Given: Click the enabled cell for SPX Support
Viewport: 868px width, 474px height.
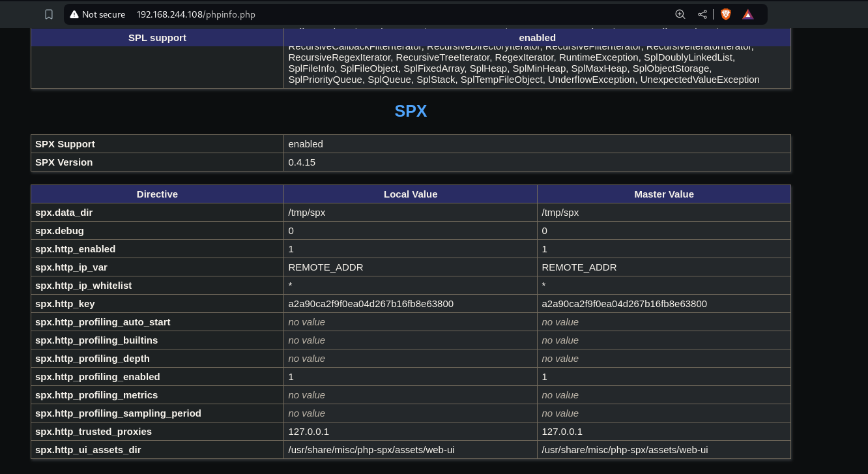Looking at the screenshot, I should pos(306,143).
